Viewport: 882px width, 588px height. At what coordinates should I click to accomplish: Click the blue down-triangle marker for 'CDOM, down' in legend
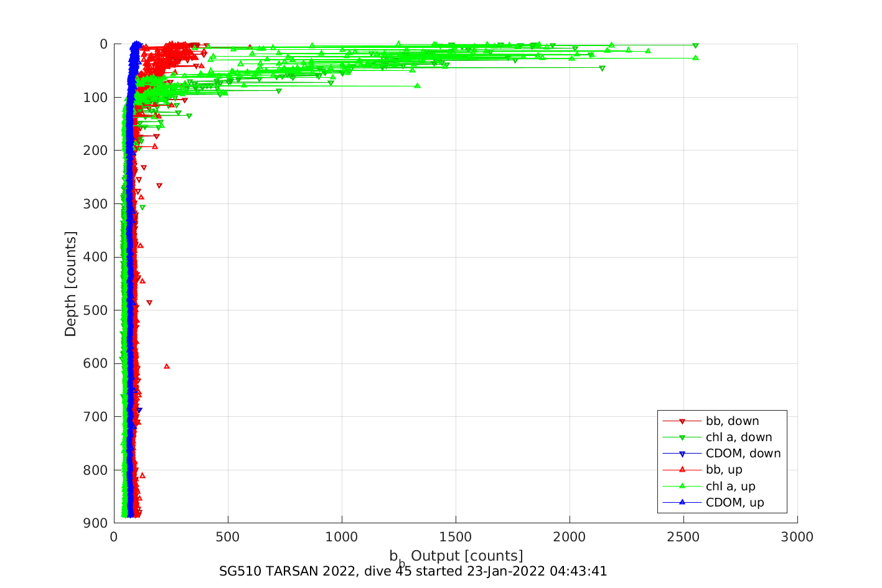coord(682,454)
